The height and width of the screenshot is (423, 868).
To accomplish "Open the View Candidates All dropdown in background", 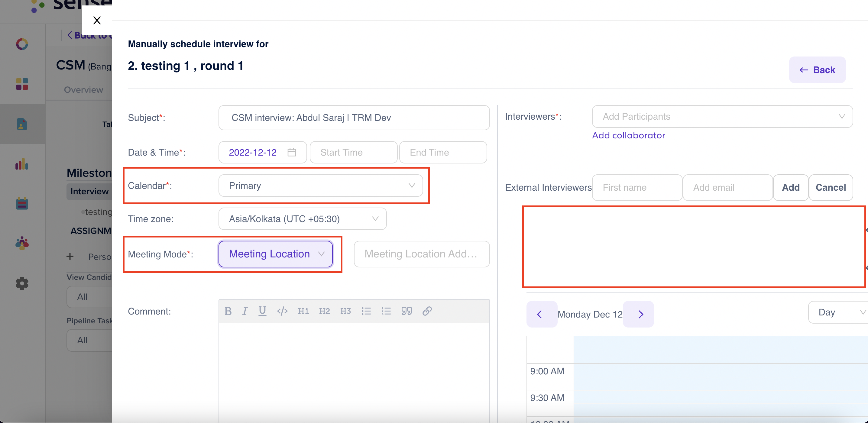I will tap(89, 297).
